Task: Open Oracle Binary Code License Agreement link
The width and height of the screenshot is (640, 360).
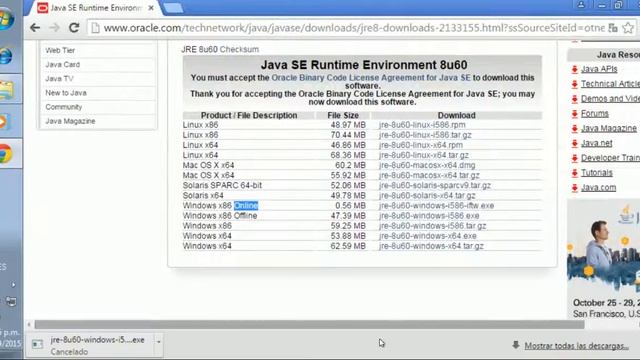Action: pos(371,78)
